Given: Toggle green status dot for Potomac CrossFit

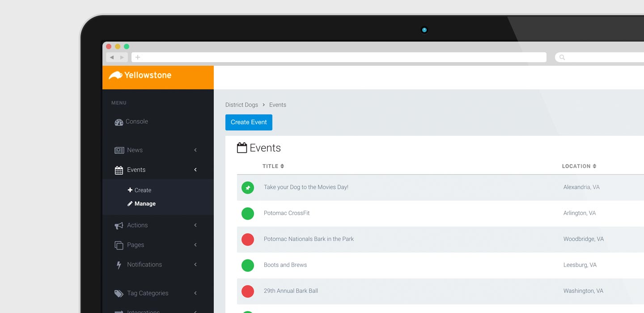Looking at the screenshot, I should [x=248, y=214].
